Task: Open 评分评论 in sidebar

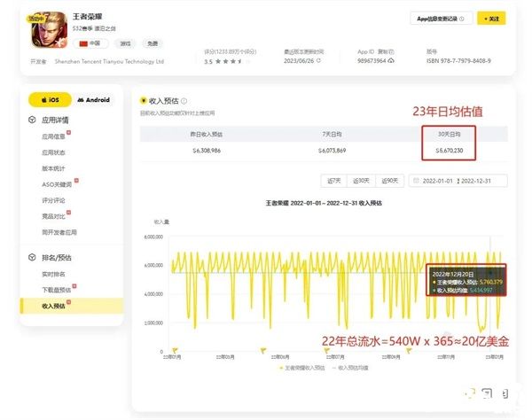Action: pyautogui.click(x=53, y=200)
